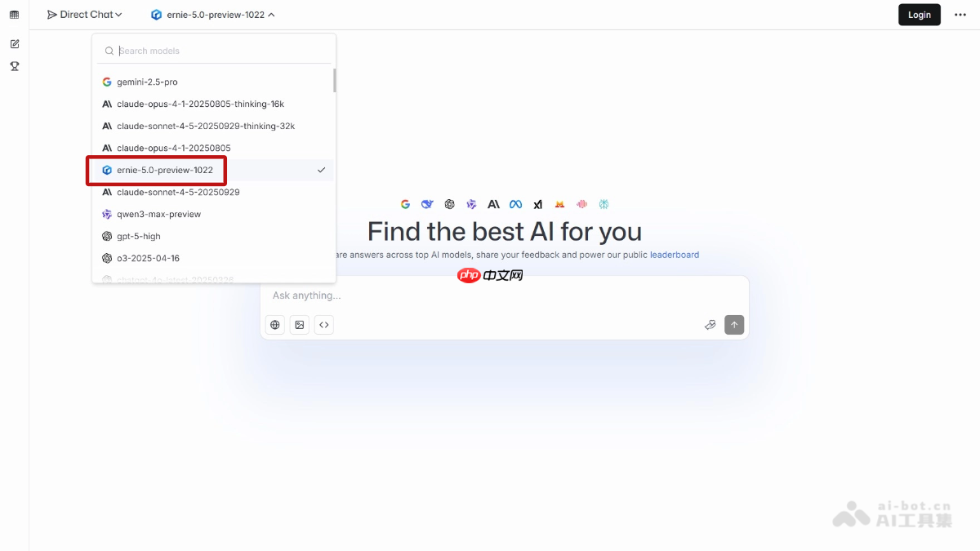Screen dimensions: 980x551
Task: Start a new chat with the edit icon
Action: (14, 44)
